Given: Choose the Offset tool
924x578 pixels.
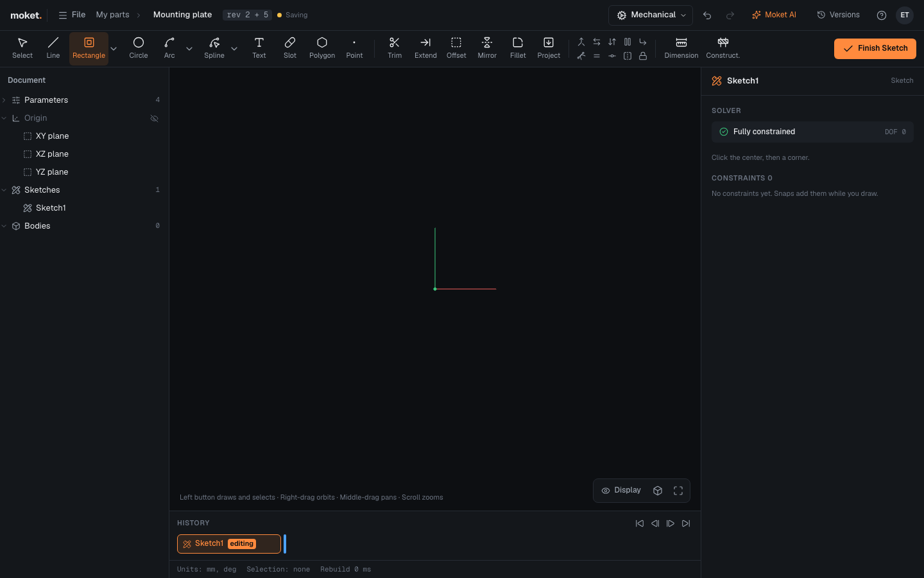Looking at the screenshot, I should pyautogui.click(x=456, y=48).
